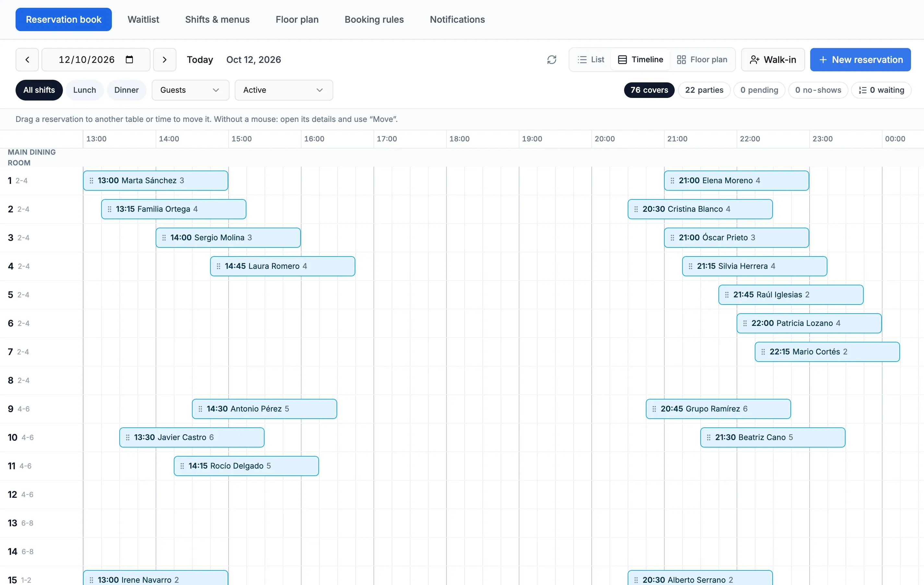
Task: Click drag handle on Rocío Delgado reservation
Action: (182, 466)
